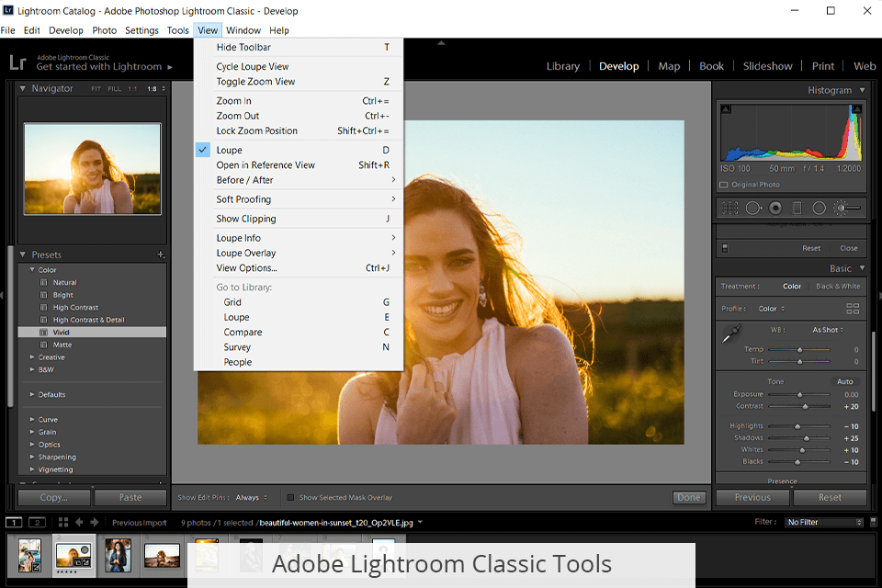882x588 pixels.
Task: Adjust the Highlights slider handle
Action: pyautogui.click(x=797, y=426)
